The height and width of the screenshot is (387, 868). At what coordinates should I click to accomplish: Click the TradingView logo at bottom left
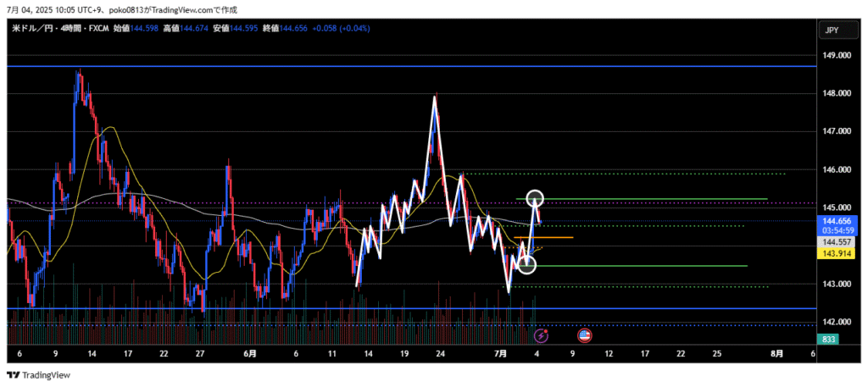coord(39,375)
